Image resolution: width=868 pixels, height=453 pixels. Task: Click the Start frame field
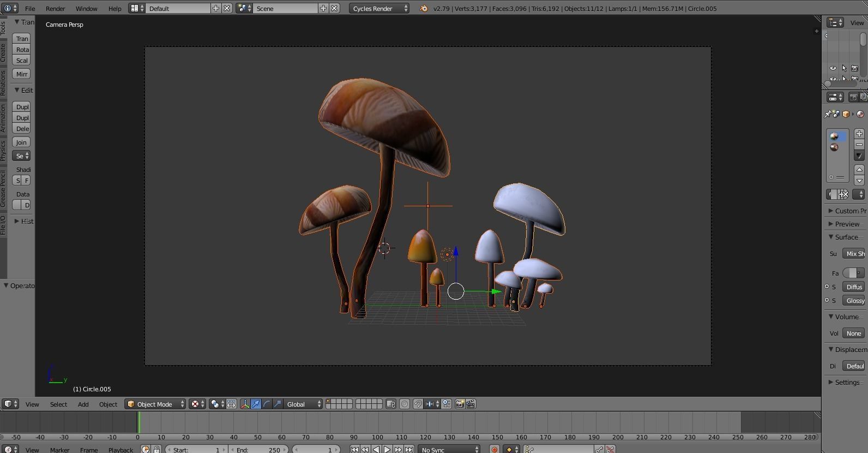click(x=196, y=449)
